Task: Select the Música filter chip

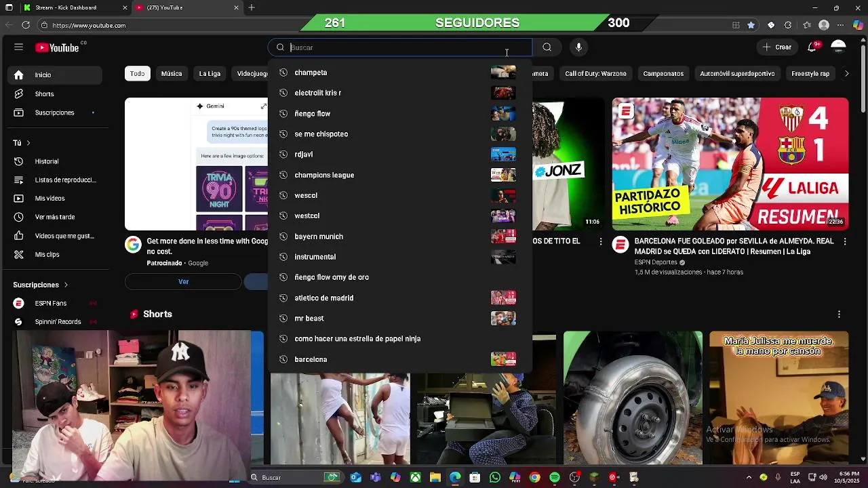Action: pyautogui.click(x=172, y=73)
